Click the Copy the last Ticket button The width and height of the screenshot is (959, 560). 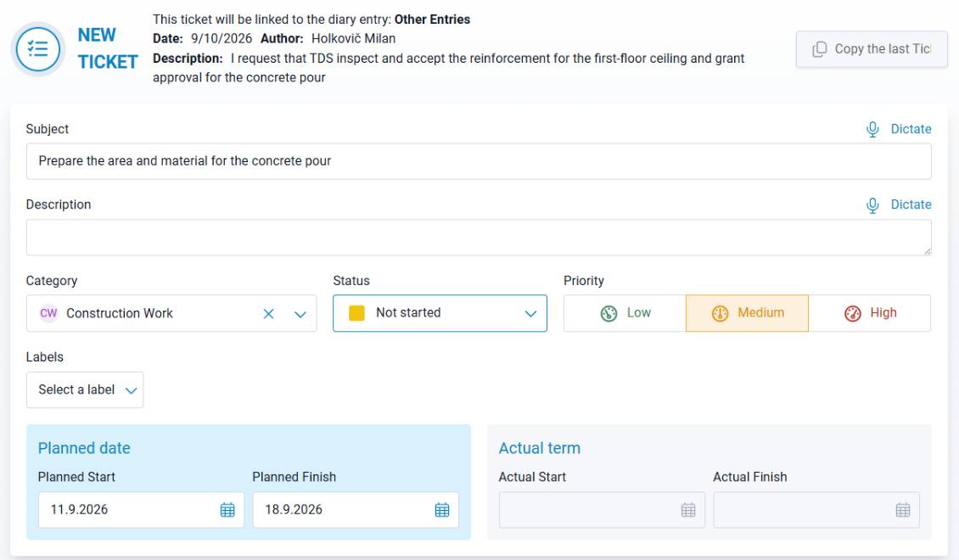tap(872, 49)
